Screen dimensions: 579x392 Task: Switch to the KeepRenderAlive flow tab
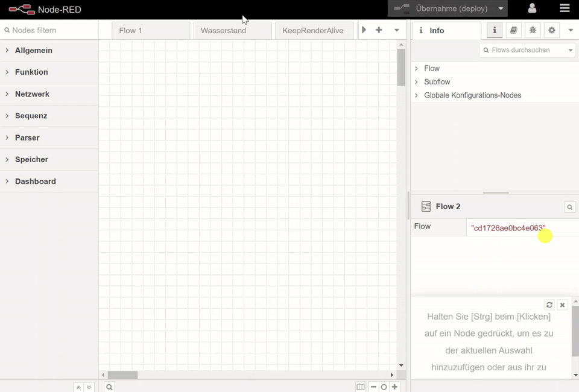coord(313,31)
